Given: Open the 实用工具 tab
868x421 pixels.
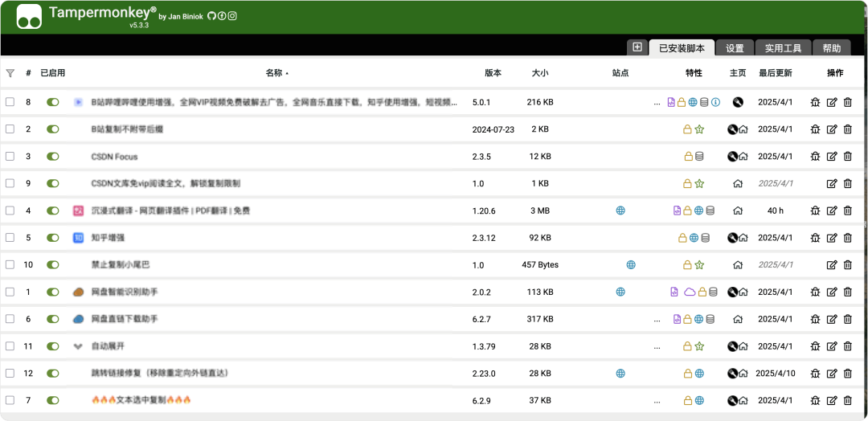Looking at the screenshot, I should point(784,48).
